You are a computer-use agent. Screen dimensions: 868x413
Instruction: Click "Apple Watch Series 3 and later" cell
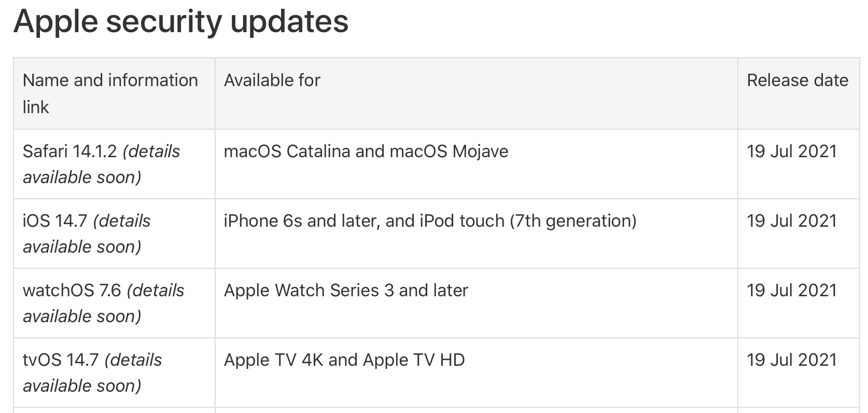pyautogui.click(x=346, y=291)
